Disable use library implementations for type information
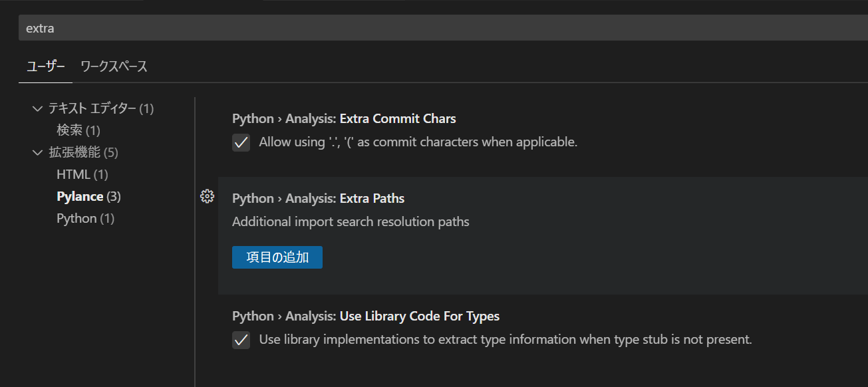 [241, 339]
